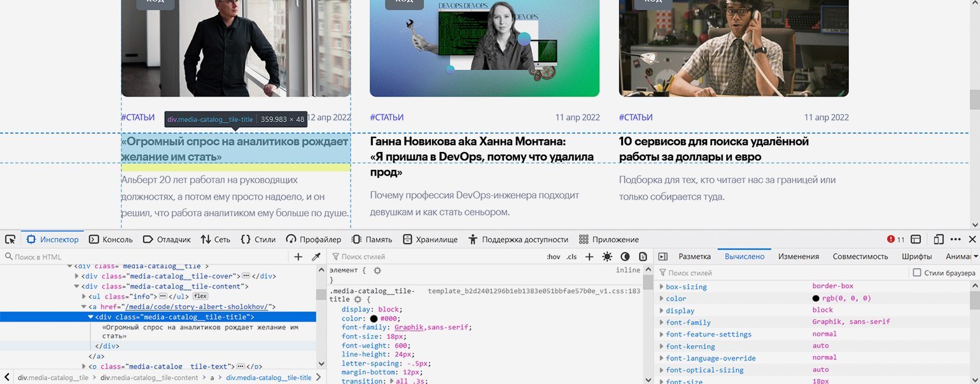
Task: Toggle dark color scheme simulation icon
Action: pyautogui.click(x=625, y=257)
